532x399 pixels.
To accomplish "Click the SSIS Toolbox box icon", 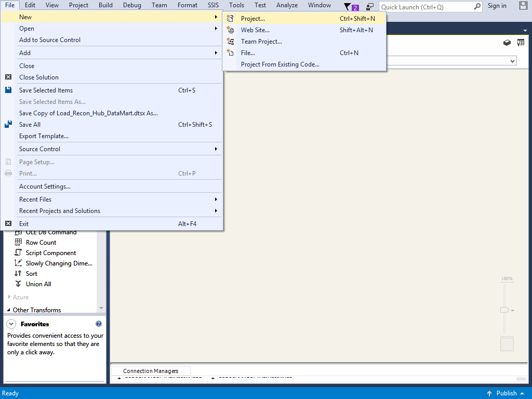I will [507, 43].
